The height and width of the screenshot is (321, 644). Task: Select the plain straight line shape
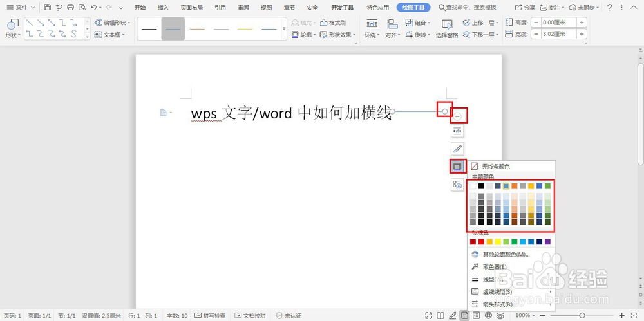click(x=30, y=23)
